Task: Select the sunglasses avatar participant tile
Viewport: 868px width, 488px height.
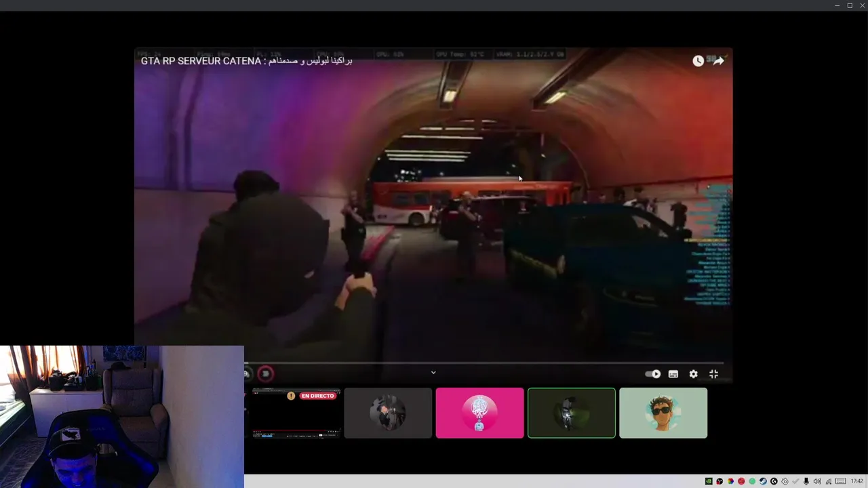Action: [663, 413]
